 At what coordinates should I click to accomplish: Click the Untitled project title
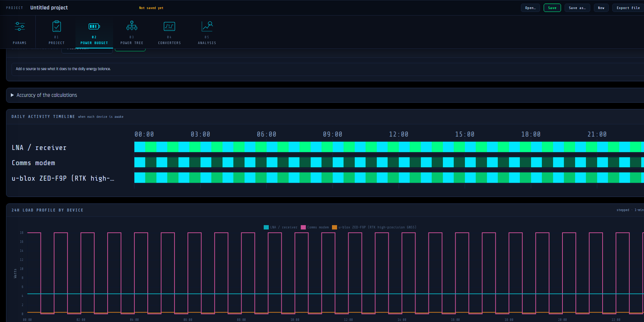click(x=49, y=8)
